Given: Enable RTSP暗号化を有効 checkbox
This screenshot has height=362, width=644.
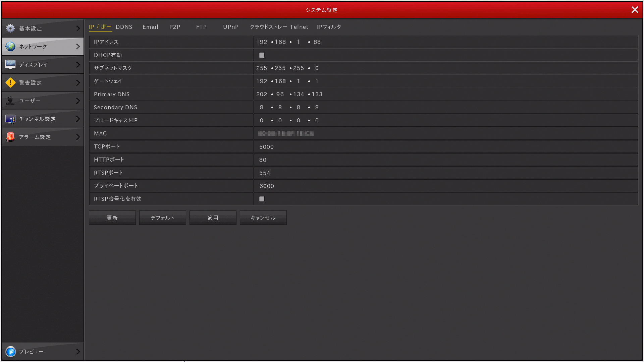Looking at the screenshot, I should pos(262,199).
